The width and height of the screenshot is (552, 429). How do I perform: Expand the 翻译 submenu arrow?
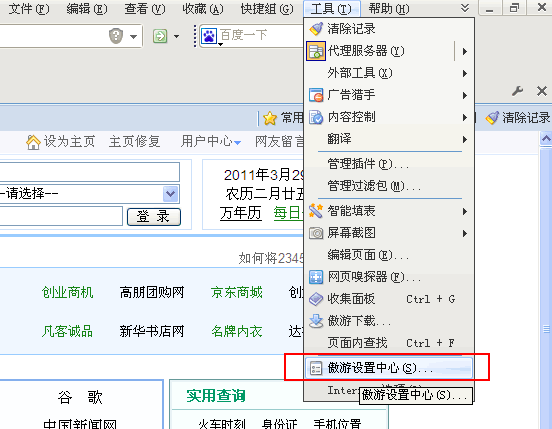point(465,139)
